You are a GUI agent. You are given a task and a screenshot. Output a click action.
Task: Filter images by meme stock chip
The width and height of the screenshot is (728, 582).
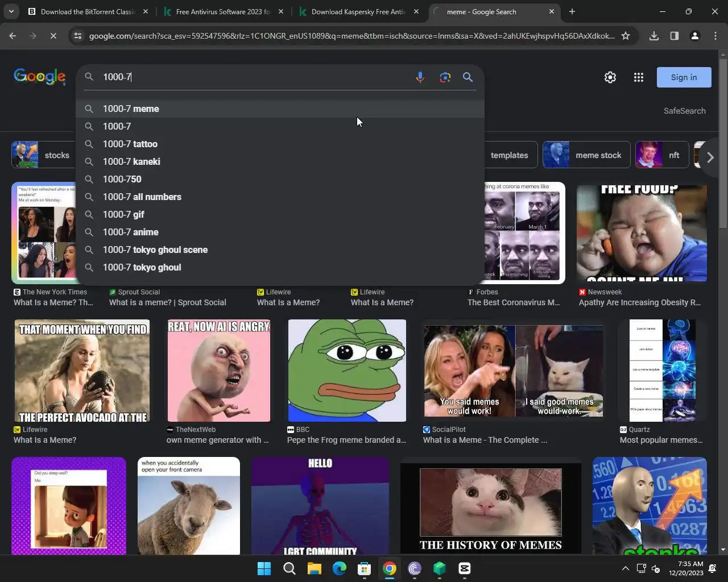(x=586, y=155)
